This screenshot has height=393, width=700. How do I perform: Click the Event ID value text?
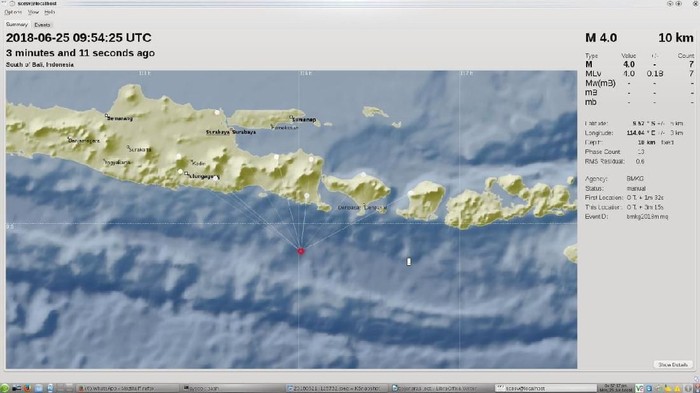(x=647, y=217)
